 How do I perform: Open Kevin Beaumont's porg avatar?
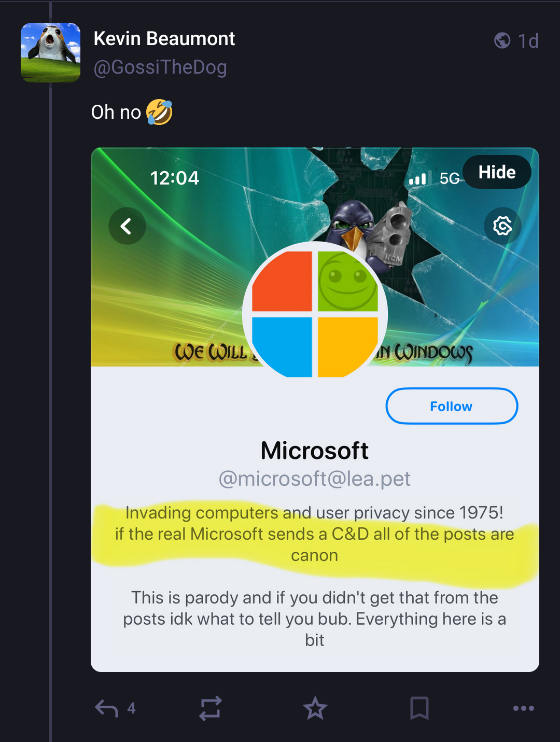(50, 52)
